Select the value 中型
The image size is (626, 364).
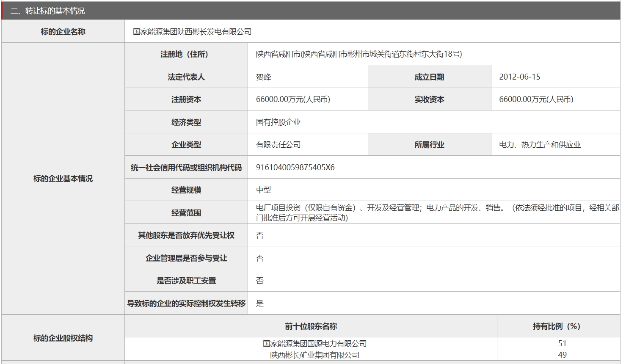(263, 190)
